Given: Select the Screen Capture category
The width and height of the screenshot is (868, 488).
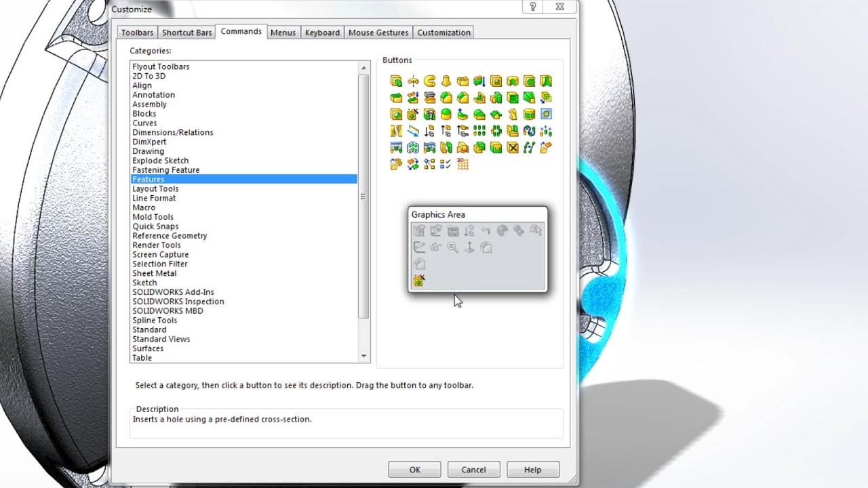Looking at the screenshot, I should pos(161,255).
